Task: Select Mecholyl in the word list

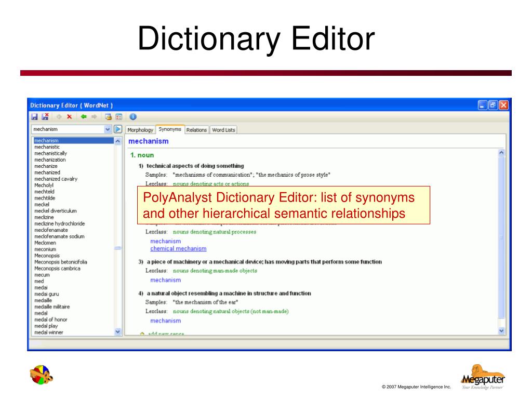Action: tap(44, 185)
